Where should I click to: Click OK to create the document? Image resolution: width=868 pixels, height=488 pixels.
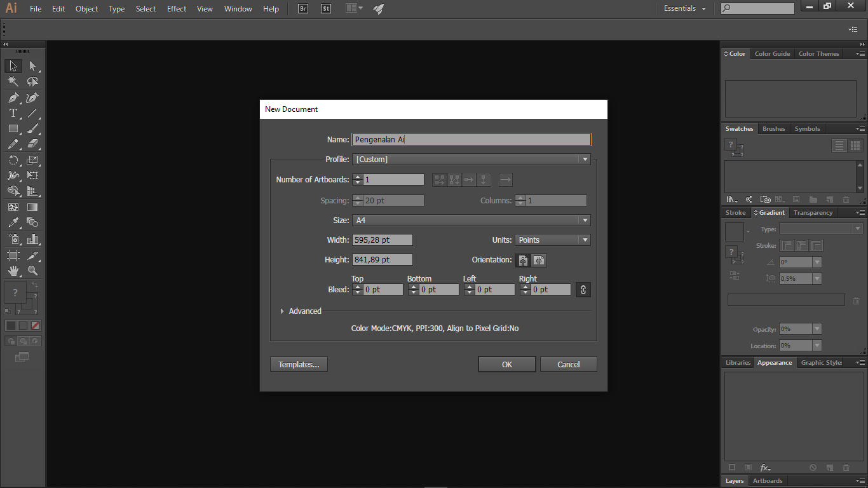[506, 365]
